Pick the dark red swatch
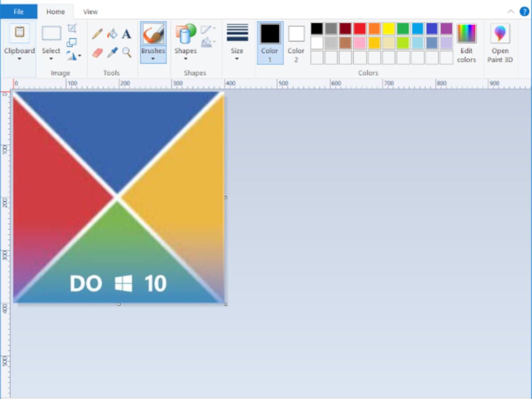This screenshot has height=399, width=532. [345, 29]
